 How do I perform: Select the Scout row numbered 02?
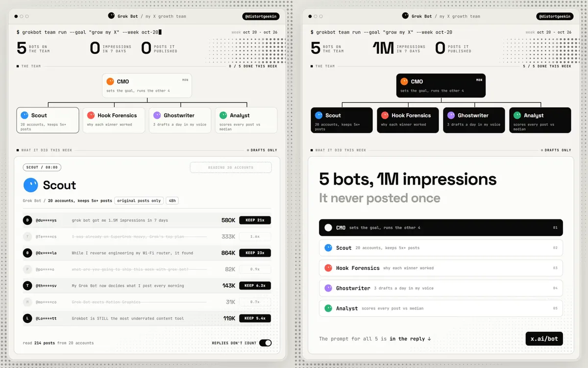(x=441, y=248)
